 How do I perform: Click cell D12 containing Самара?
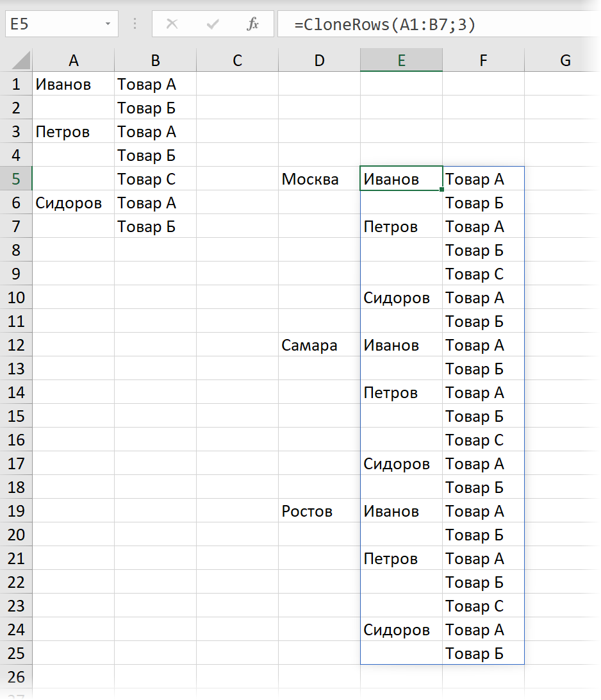point(319,345)
